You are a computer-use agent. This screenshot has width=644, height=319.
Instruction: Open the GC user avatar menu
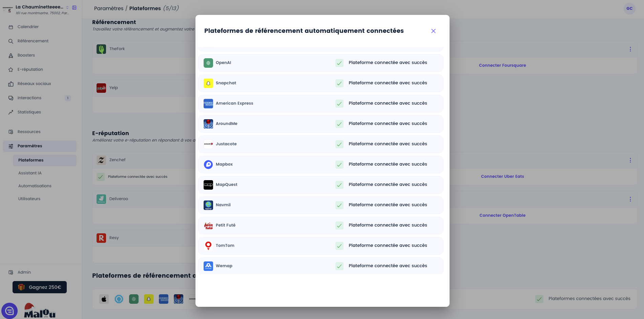[629, 8]
